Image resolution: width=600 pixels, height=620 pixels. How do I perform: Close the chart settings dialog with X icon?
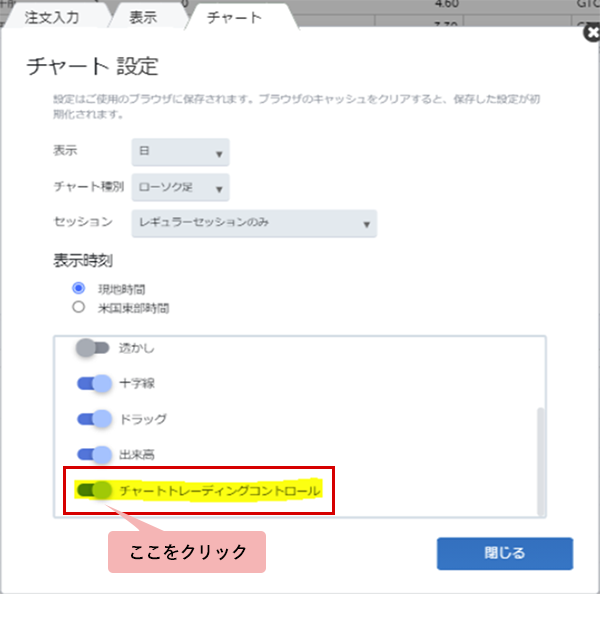pyautogui.click(x=591, y=33)
